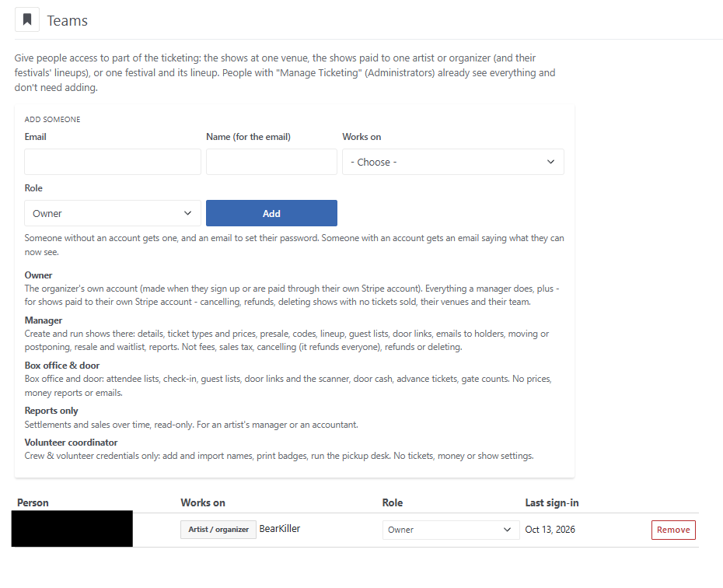Click the Works on column header
This screenshot has height=588, width=723.
click(x=203, y=502)
